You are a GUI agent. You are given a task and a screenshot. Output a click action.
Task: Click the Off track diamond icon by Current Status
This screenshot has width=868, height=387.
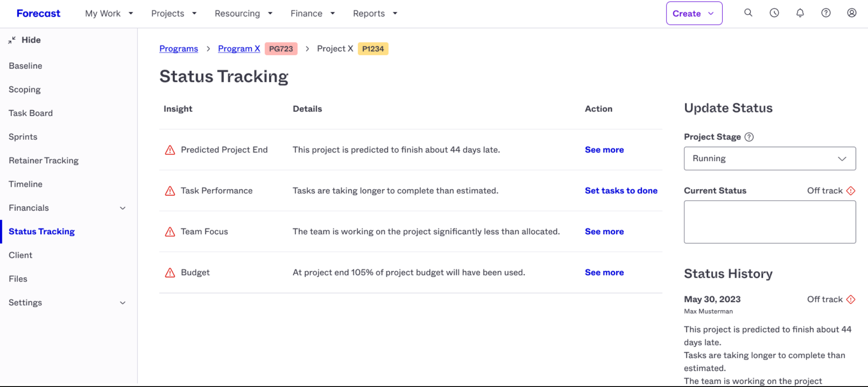[x=851, y=191]
